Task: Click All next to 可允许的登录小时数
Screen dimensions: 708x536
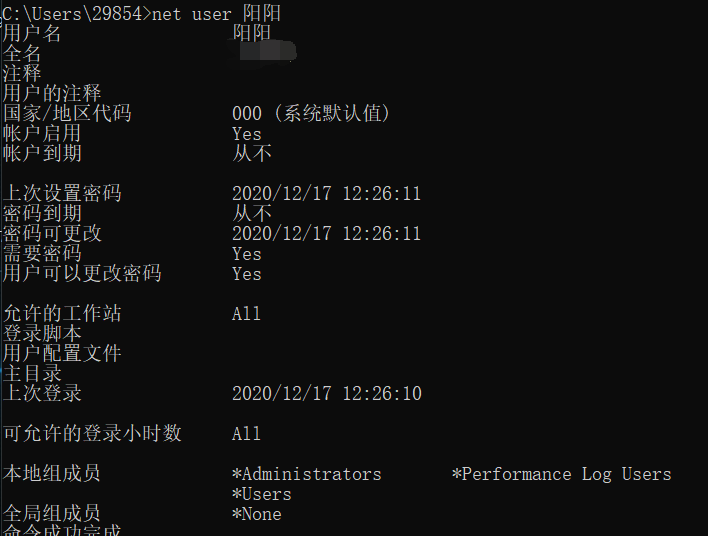Action: [247, 434]
